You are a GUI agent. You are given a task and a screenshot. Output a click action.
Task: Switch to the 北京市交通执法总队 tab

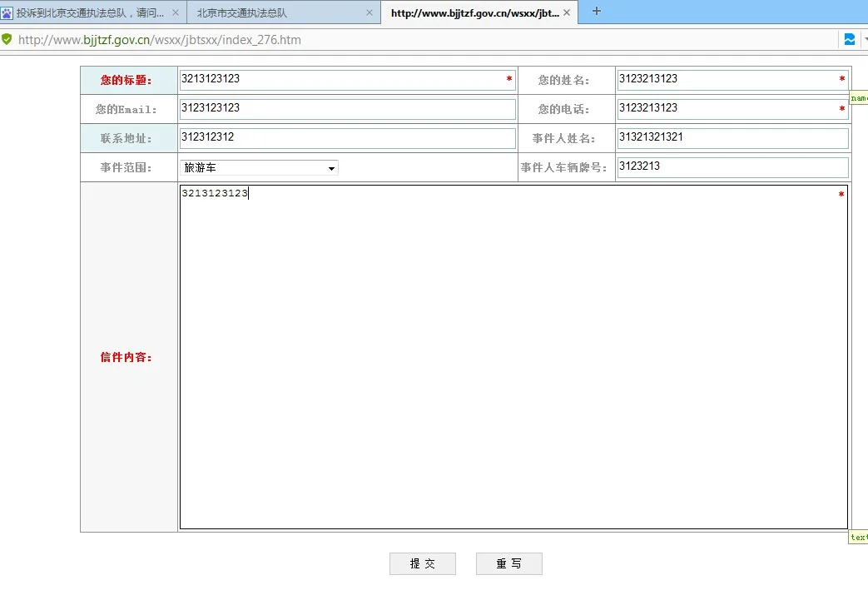[275, 13]
